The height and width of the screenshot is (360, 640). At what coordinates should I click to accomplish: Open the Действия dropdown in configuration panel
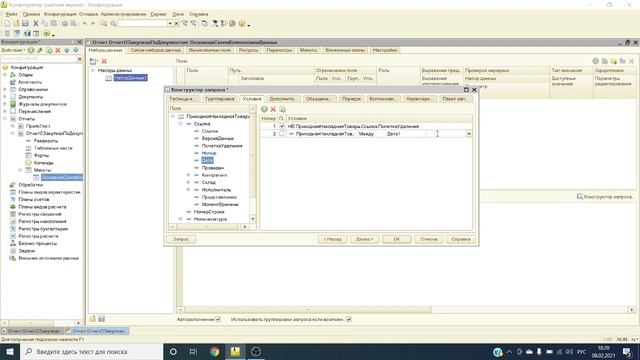coord(13,50)
